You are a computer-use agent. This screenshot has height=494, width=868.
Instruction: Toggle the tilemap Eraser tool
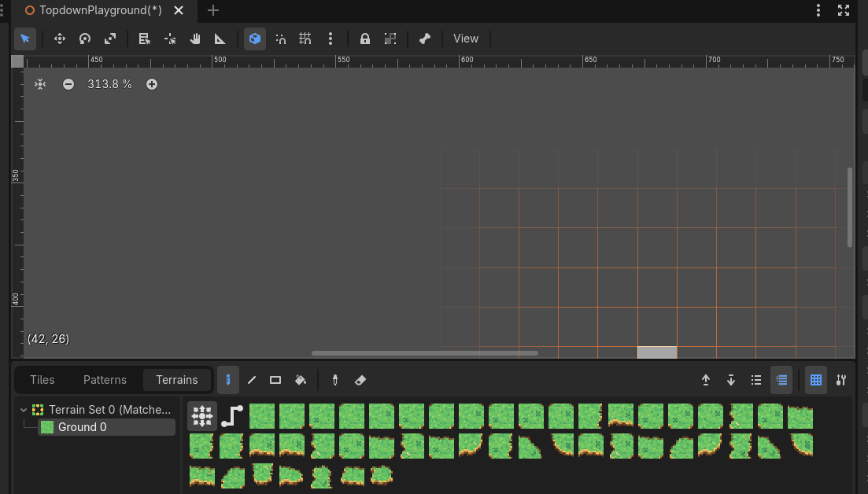360,380
